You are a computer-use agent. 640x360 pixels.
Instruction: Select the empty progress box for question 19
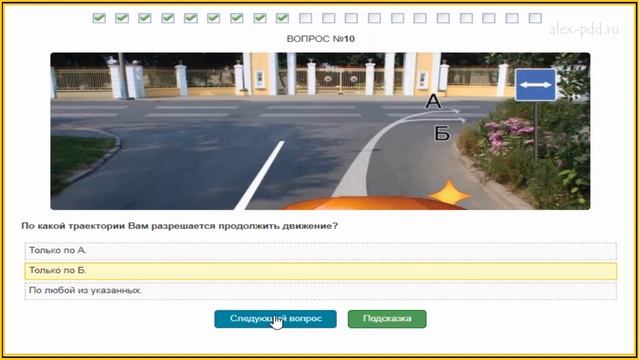pyautogui.click(x=512, y=18)
